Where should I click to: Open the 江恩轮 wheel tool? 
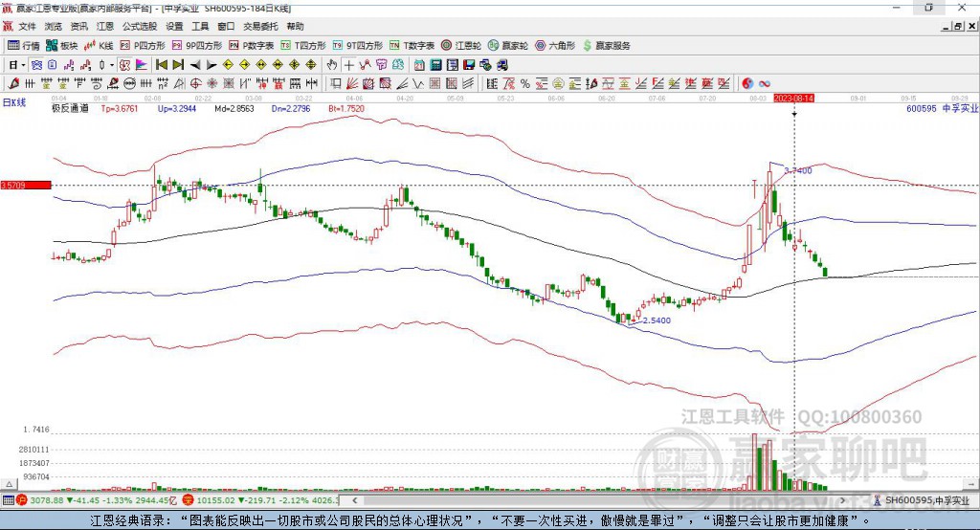461,46
